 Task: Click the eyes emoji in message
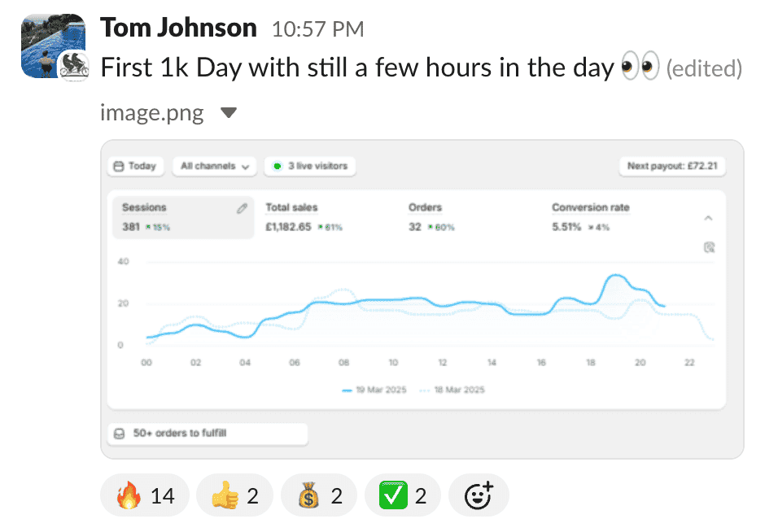(639, 68)
